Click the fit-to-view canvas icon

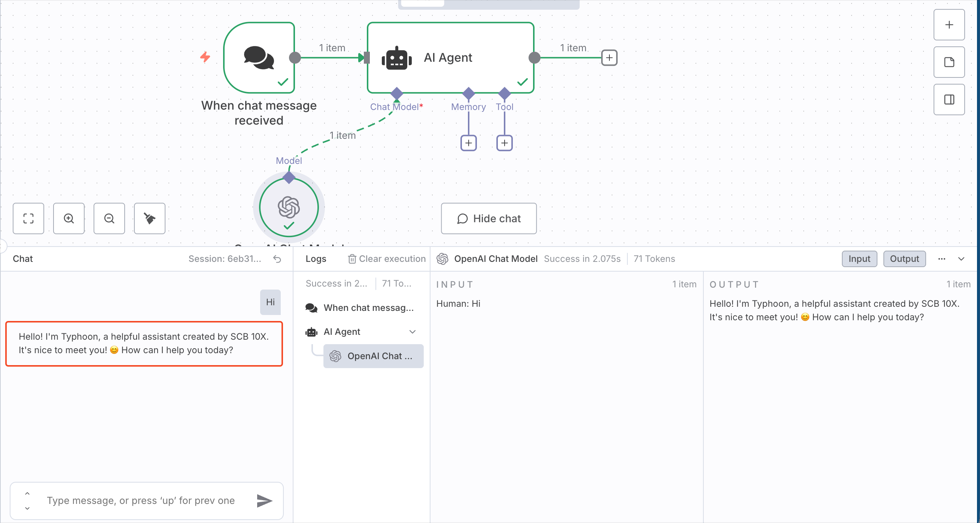(28, 218)
